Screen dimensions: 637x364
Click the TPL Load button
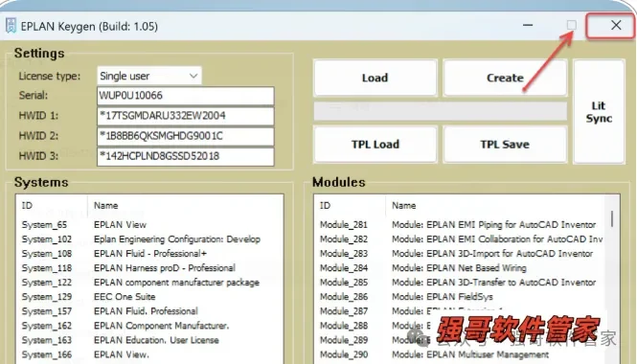pyautogui.click(x=375, y=145)
